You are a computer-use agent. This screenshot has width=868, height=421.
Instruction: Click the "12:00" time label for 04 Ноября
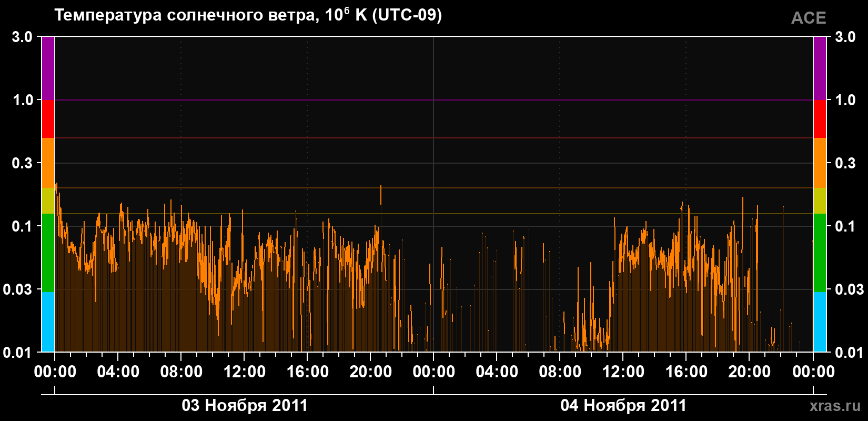tap(623, 372)
